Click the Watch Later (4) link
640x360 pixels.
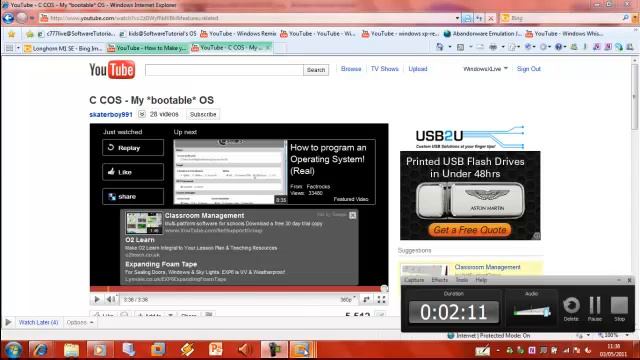pyautogui.click(x=38, y=322)
